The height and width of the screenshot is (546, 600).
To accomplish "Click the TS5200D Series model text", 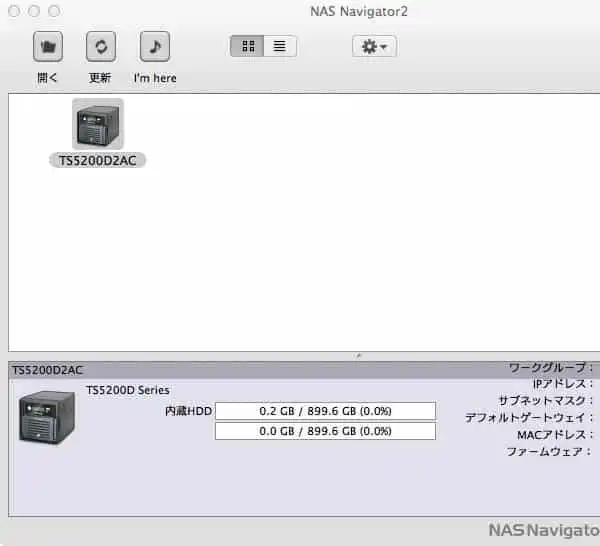I will (x=128, y=390).
